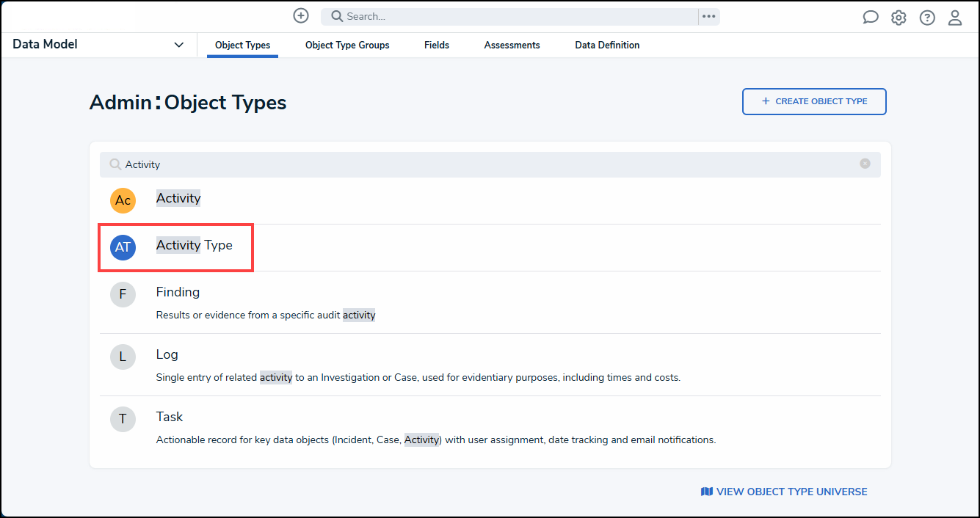Switch to the Object Type Groups tab

point(347,45)
